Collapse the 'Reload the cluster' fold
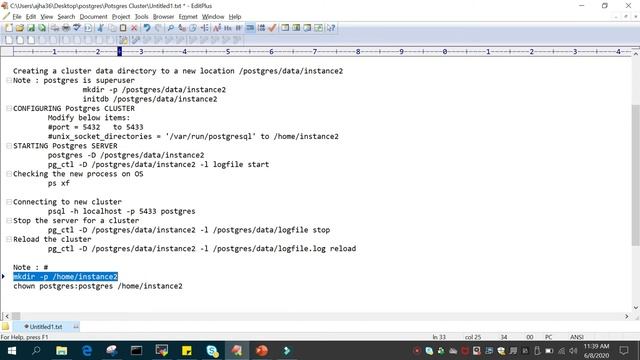This screenshot has width=640, height=360. 9,239
